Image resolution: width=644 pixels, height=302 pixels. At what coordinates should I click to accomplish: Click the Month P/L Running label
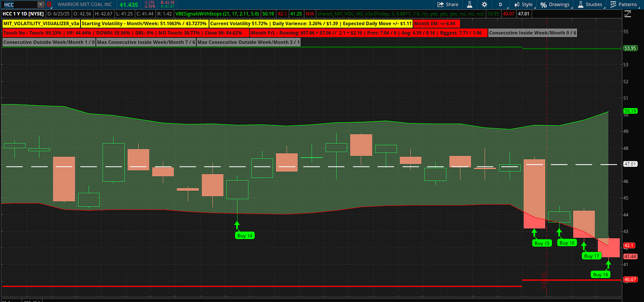[368, 33]
